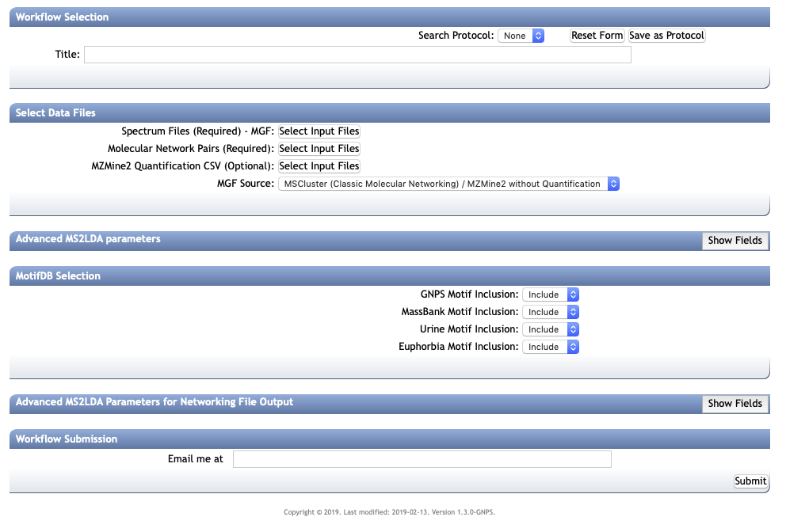
Task: Open the MGF Source dropdown
Action: (x=448, y=184)
